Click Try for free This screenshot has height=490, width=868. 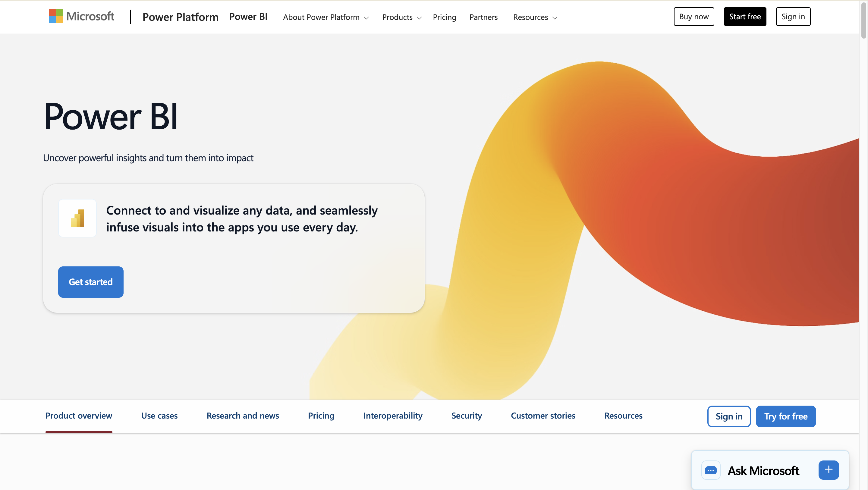(786, 416)
